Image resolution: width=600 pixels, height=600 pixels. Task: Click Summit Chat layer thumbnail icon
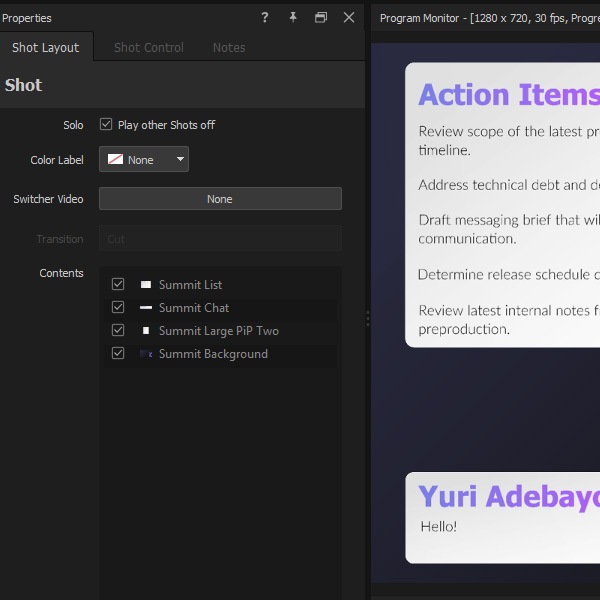click(146, 307)
